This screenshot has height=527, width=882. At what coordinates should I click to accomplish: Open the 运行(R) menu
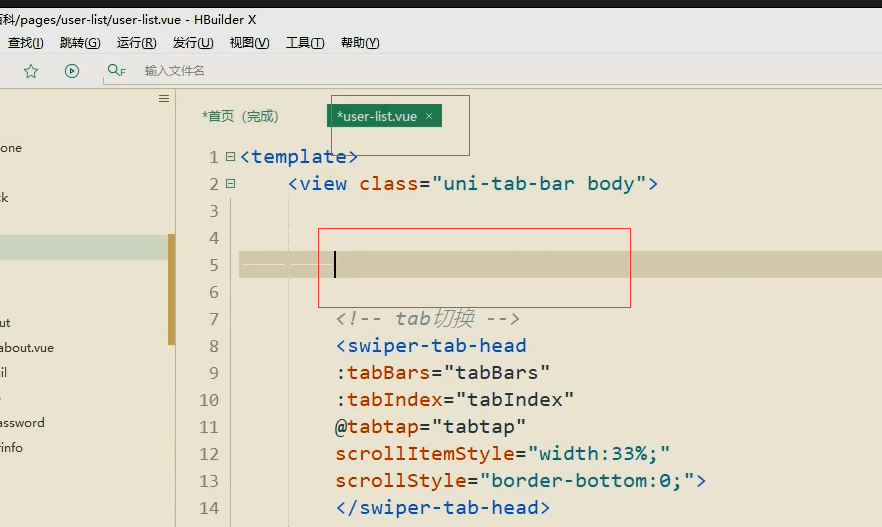(137, 43)
